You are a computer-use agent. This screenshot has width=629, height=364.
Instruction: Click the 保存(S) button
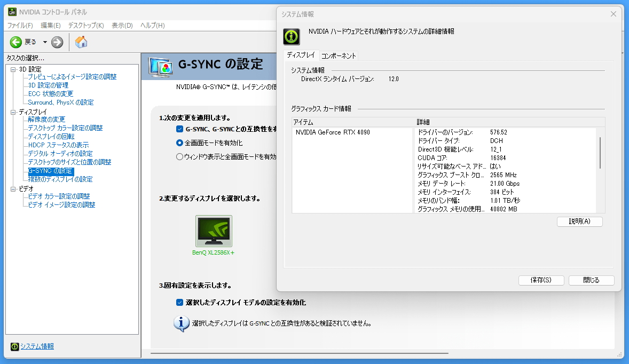[x=541, y=280]
